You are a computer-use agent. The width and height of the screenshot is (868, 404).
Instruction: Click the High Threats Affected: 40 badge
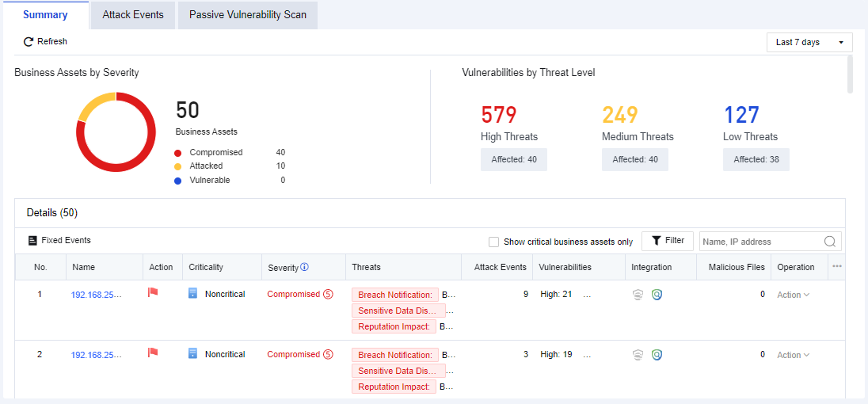pos(514,159)
